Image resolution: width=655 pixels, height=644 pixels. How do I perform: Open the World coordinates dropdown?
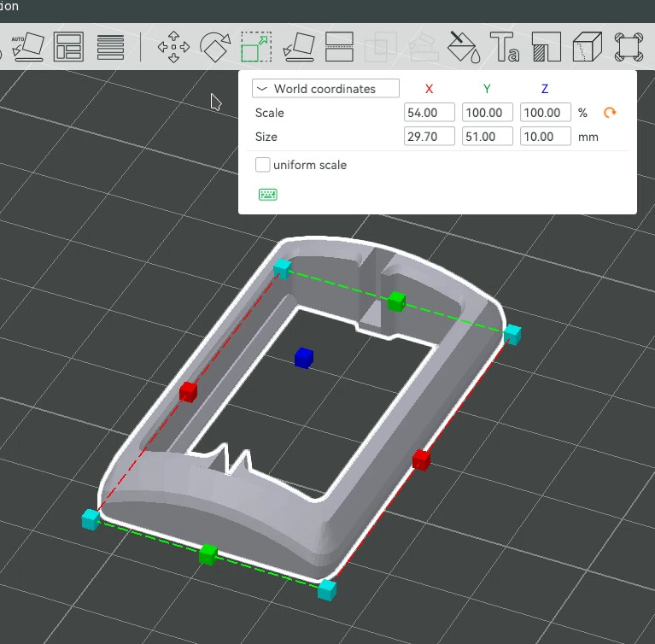click(325, 89)
